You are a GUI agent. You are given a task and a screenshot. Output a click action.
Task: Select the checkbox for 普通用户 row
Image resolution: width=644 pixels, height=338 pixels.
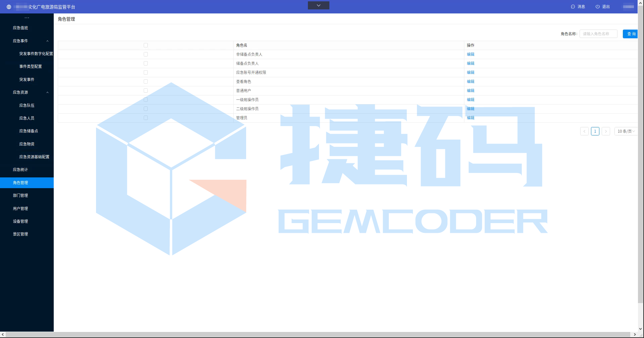pos(146,91)
